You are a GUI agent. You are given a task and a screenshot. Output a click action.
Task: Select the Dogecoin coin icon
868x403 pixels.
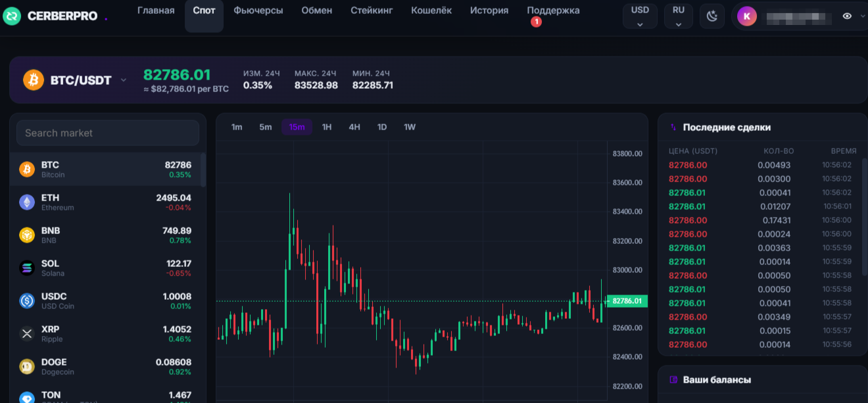pos(27,367)
